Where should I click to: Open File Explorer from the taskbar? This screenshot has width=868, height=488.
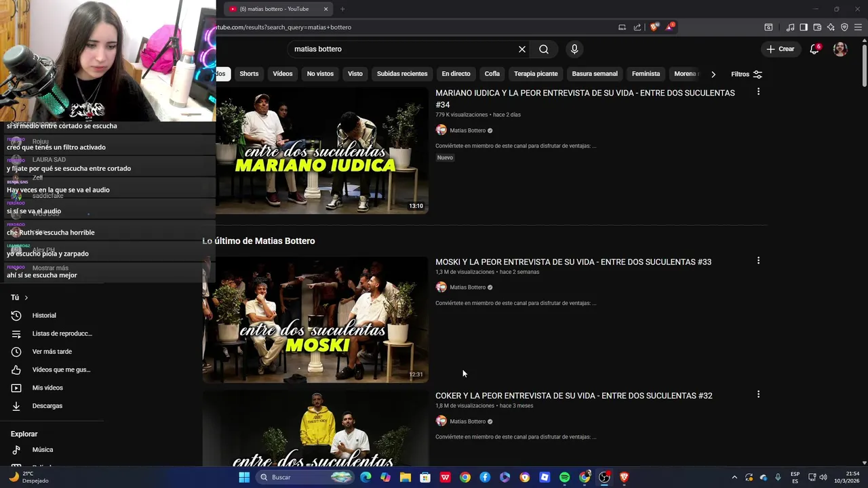tap(406, 477)
